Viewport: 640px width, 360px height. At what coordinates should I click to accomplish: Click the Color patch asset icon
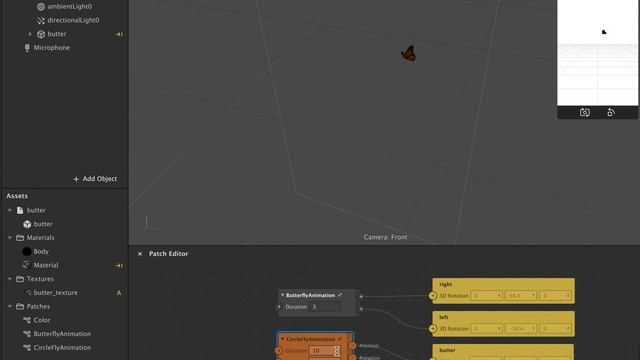27,320
